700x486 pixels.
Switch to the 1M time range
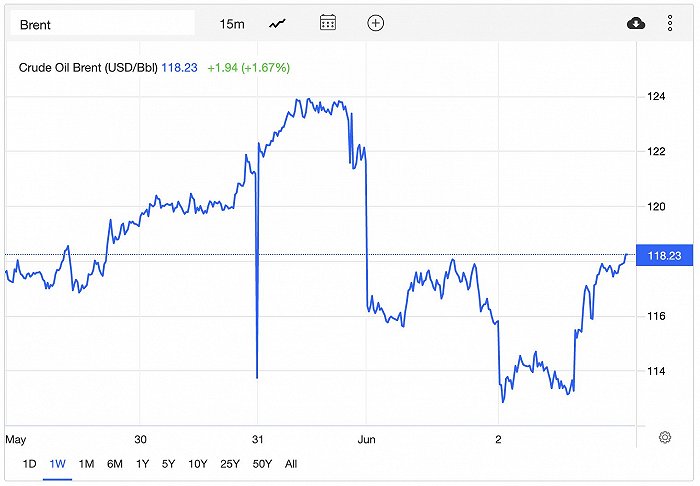pos(86,464)
